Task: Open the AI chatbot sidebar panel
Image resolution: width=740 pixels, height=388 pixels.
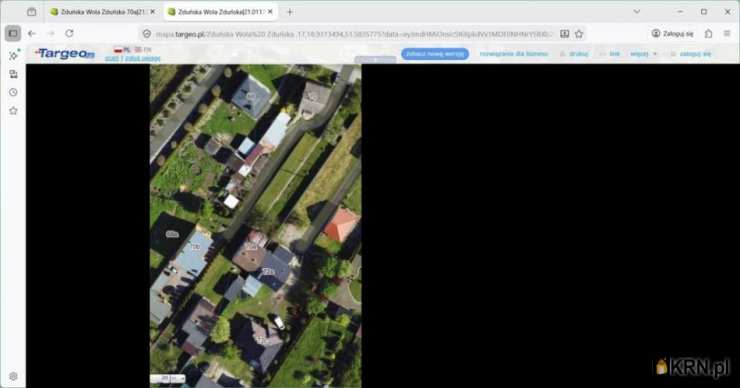Action: click(x=13, y=55)
